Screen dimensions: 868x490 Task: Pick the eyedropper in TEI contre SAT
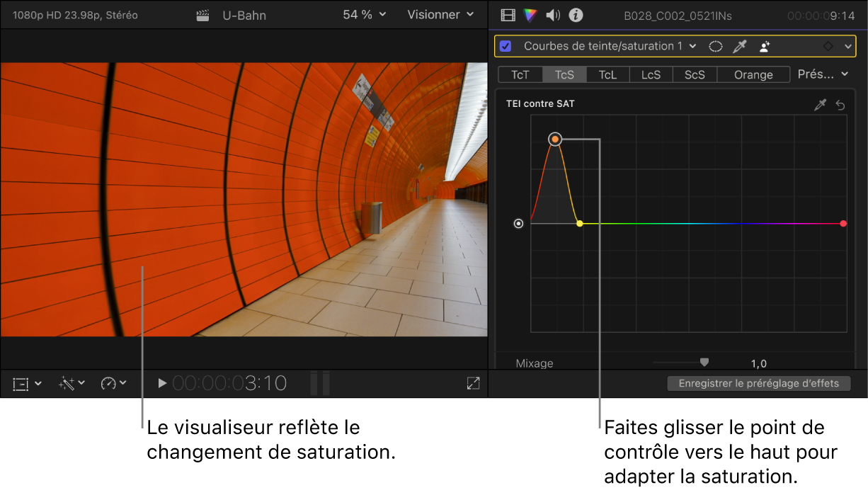(x=821, y=105)
